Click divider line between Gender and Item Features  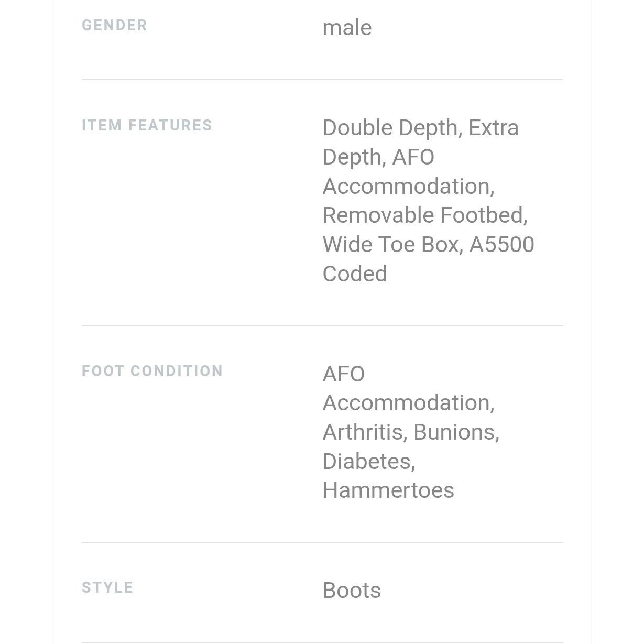pos(322,80)
